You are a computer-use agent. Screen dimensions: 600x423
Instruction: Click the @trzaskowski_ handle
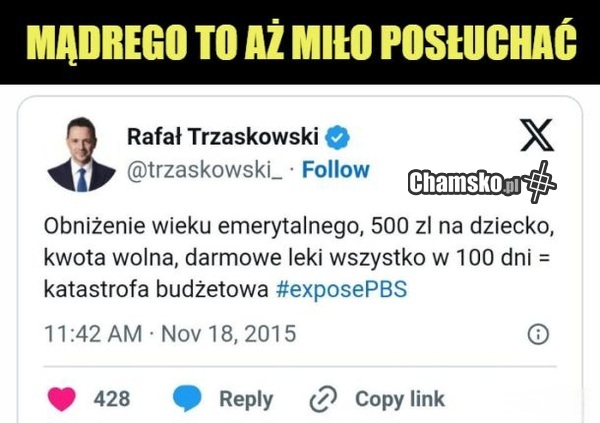pyautogui.click(x=205, y=170)
